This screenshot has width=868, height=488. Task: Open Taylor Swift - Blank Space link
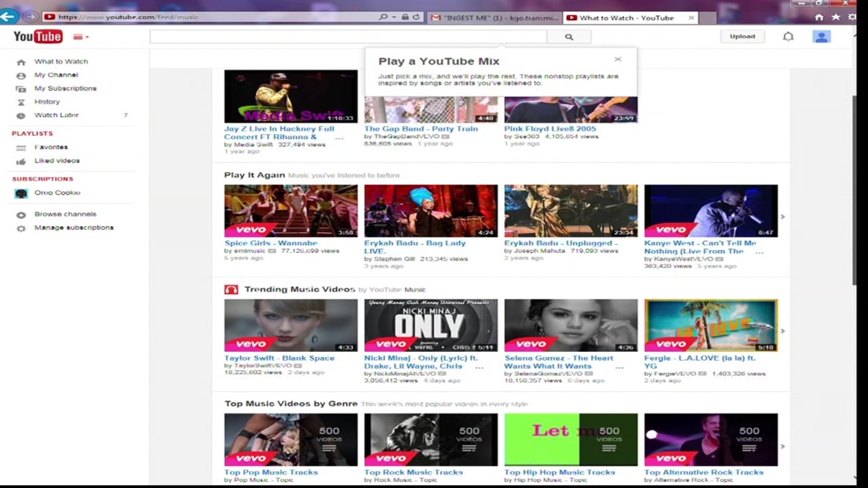pyautogui.click(x=279, y=358)
